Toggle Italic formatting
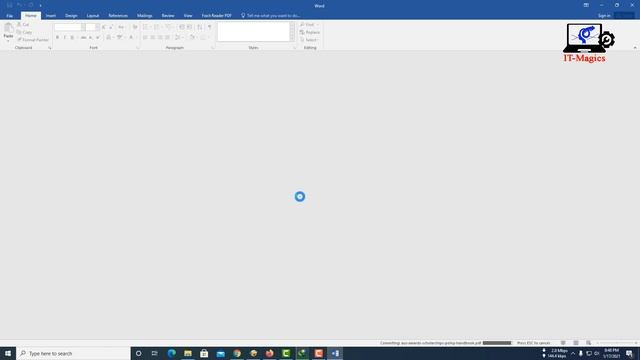 (64, 38)
